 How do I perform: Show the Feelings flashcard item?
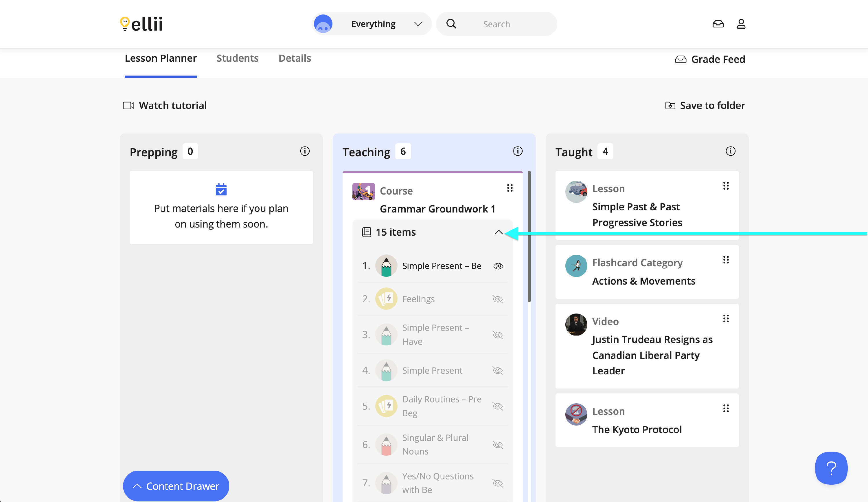(x=498, y=299)
